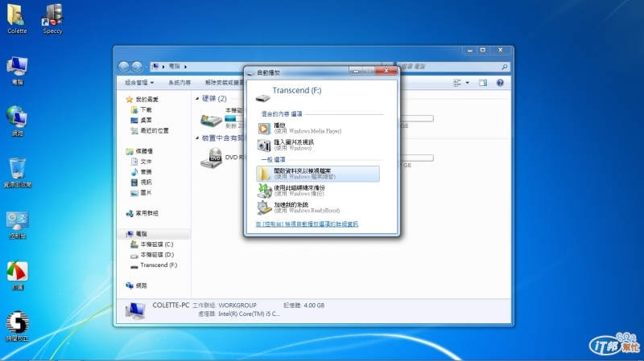This screenshot has height=361, width=644.
Task: Open Control Panel AutoPlay options link
Action: tap(307, 224)
